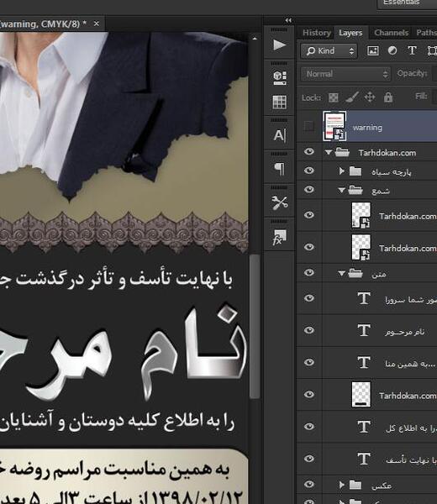Hide the به همین منا text layer
The image size is (437, 504).
[309, 362]
